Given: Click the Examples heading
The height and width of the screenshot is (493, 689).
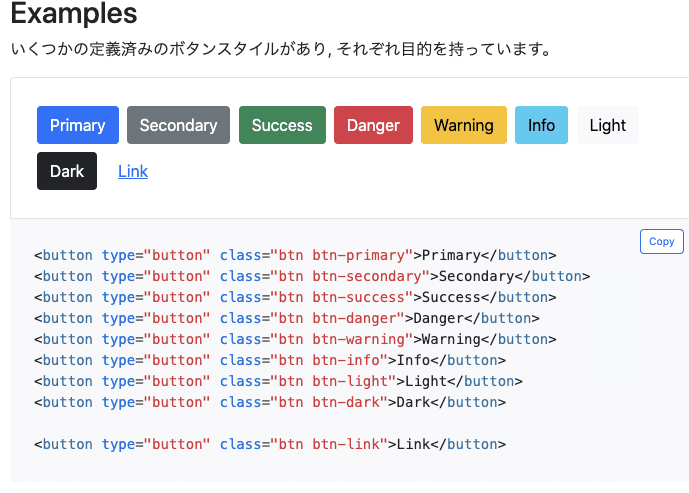Looking at the screenshot, I should [x=74, y=13].
